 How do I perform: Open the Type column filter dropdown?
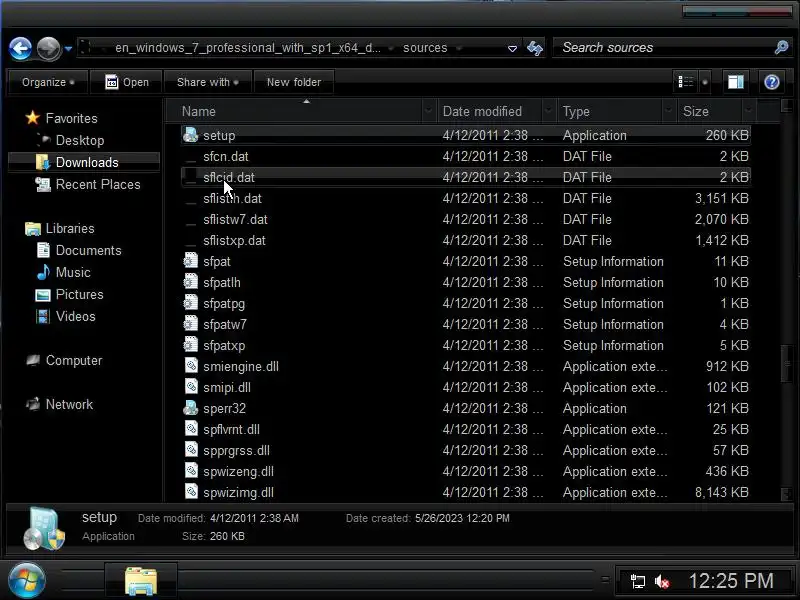pos(669,111)
